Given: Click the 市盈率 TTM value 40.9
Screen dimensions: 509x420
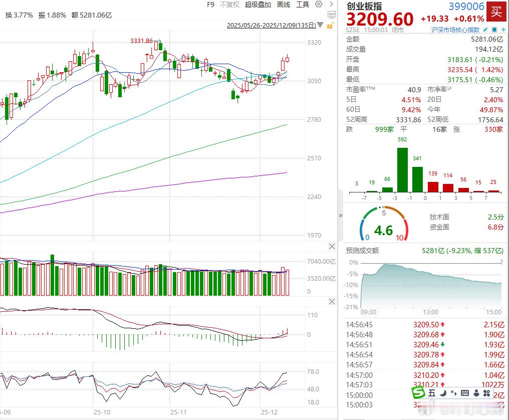Looking at the screenshot, I should [414, 90].
